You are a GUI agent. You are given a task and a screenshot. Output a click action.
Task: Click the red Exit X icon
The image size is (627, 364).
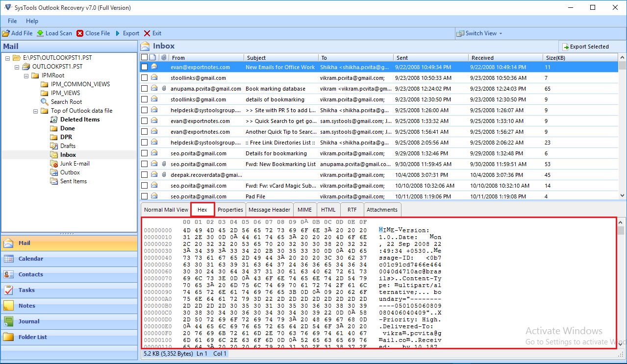coord(147,33)
